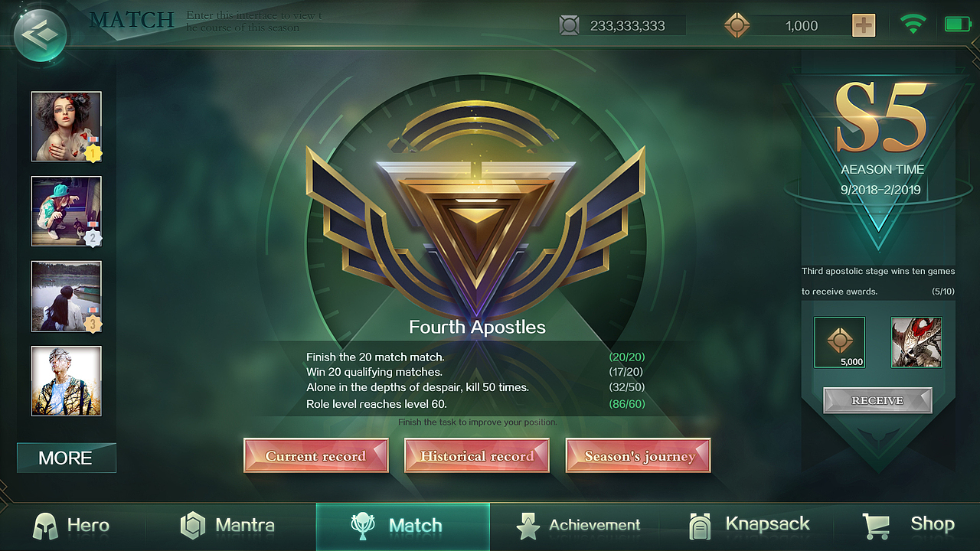Go back using the round arrow button

point(40,34)
